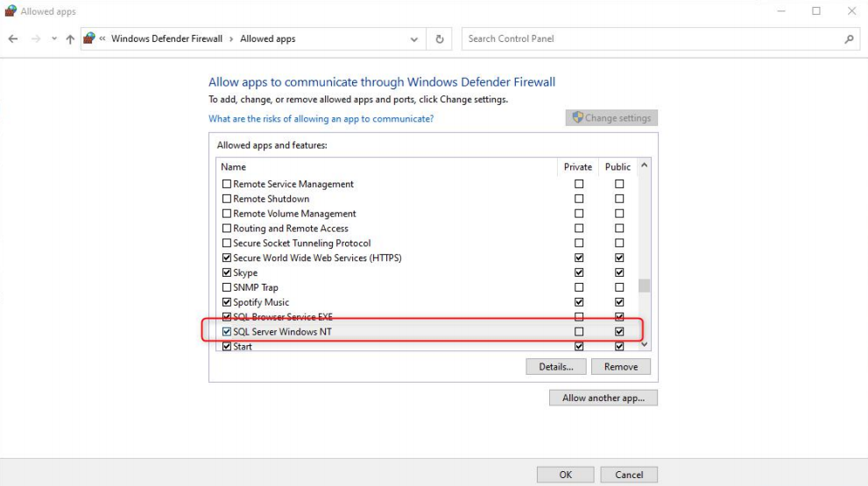This screenshot has height=486, width=868.
Task: Uncheck the Spotify Music name checkbox
Action: (x=226, y=302)
